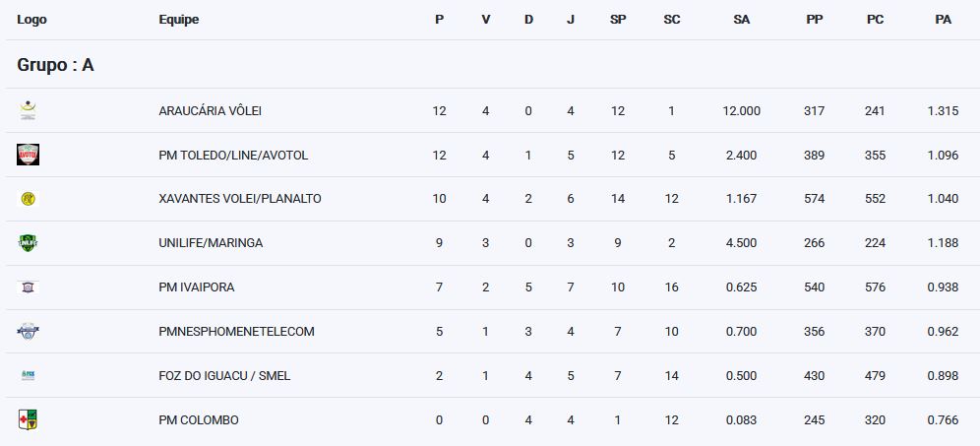Image resolution: width=980 pixels, height=446 pixels.
Task: Sort by the P points column header
Action: (x=440, y=20)
